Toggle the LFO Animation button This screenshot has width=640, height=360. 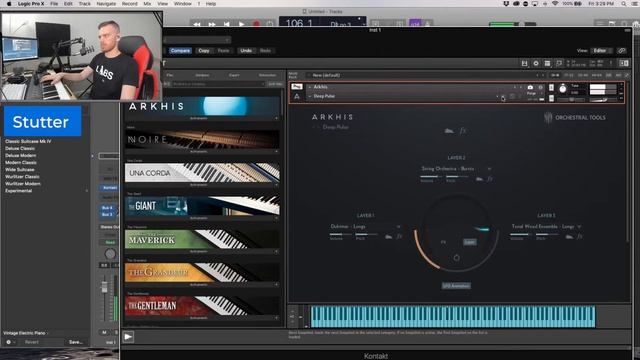click(x=456, y=286)
